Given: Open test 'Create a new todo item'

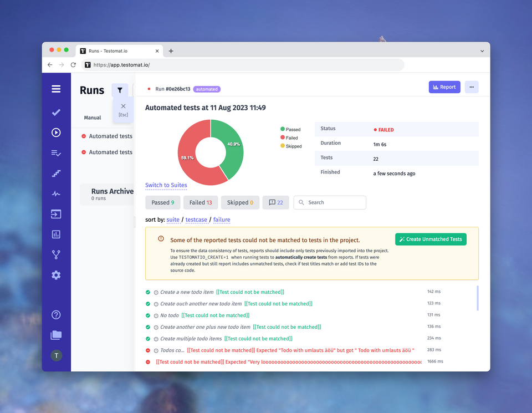Looking at the screenshot, I should pos(187,292).
